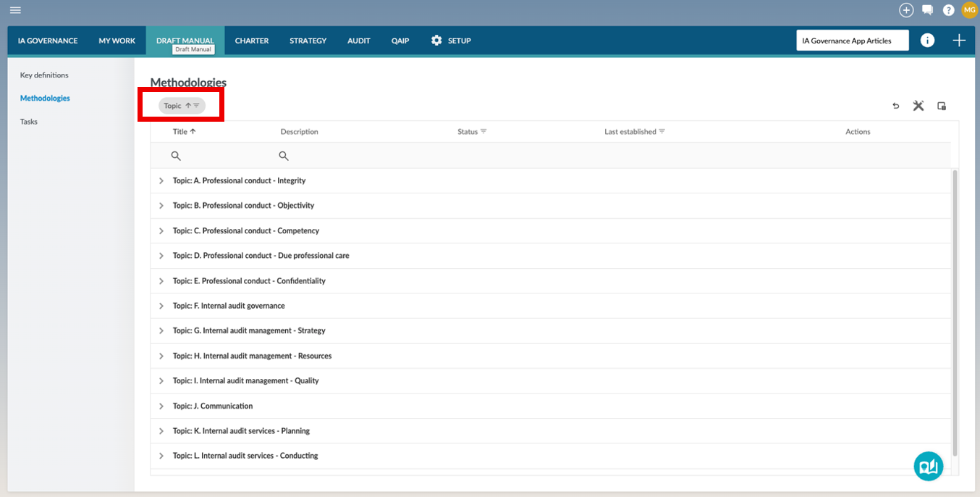The height and width of the screenshot is (497, 980).
Task: Click the Description column header
Action: (x=300, y=132)
